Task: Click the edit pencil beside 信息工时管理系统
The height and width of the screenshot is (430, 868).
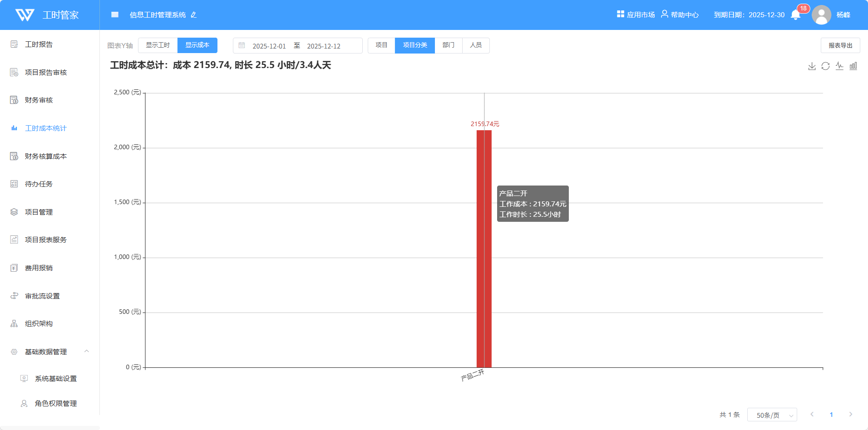Action: (194, 15)
